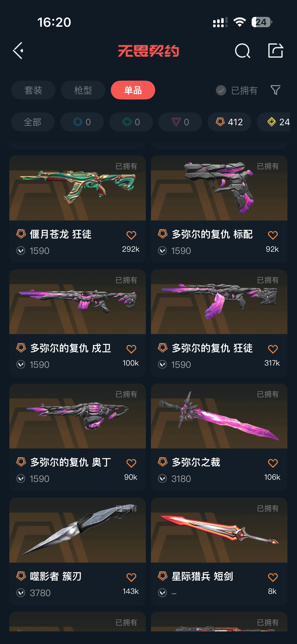
Task: Filter by purple triangle tier
Action: 180,122
